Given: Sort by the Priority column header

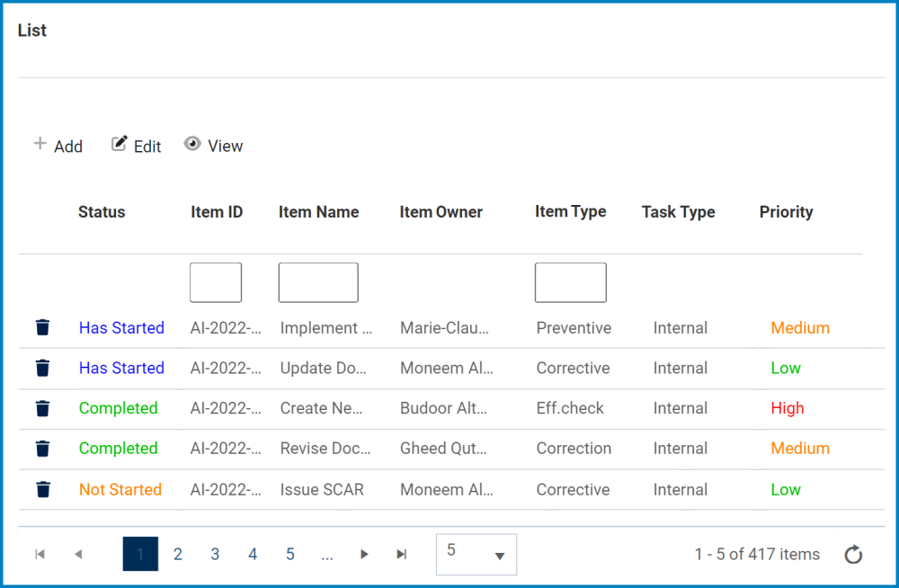Looking at the screenshot, I should [x=786, y=212].
